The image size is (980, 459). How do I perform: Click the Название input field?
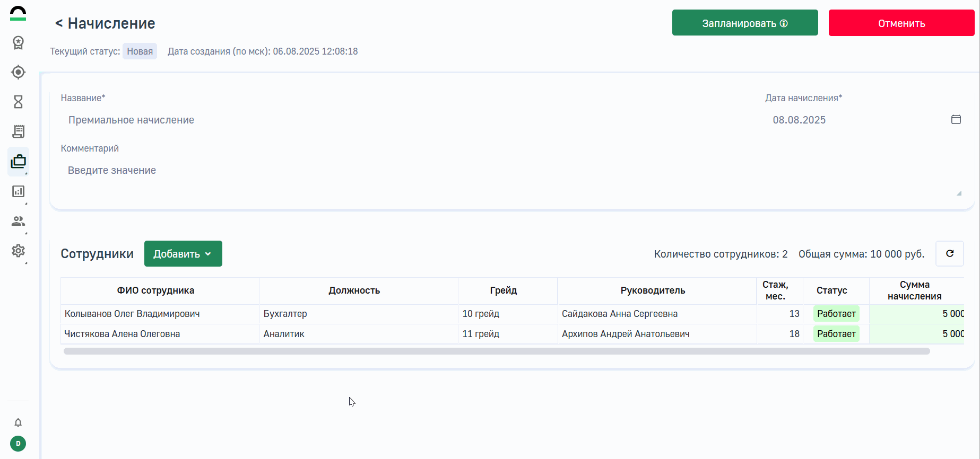click(371, 120)
